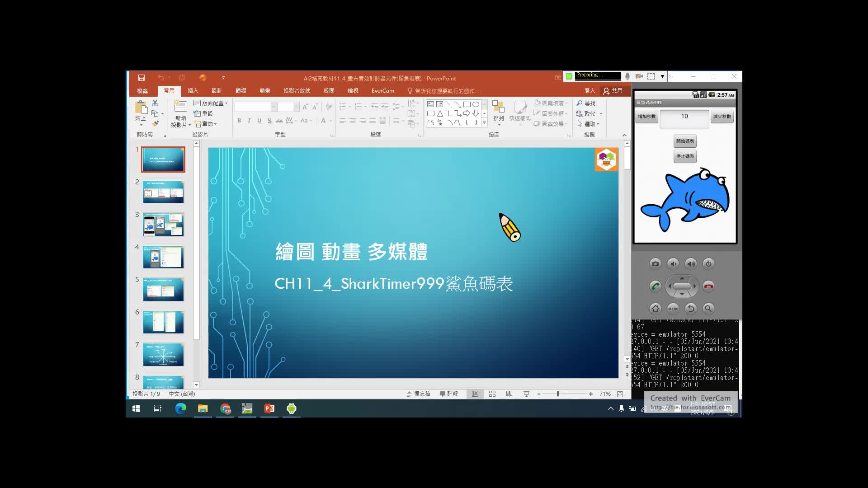Screen dimensions: 868x488
Task: Switch to Slide Show tab (投影片放映)
Action: point(297,91)
